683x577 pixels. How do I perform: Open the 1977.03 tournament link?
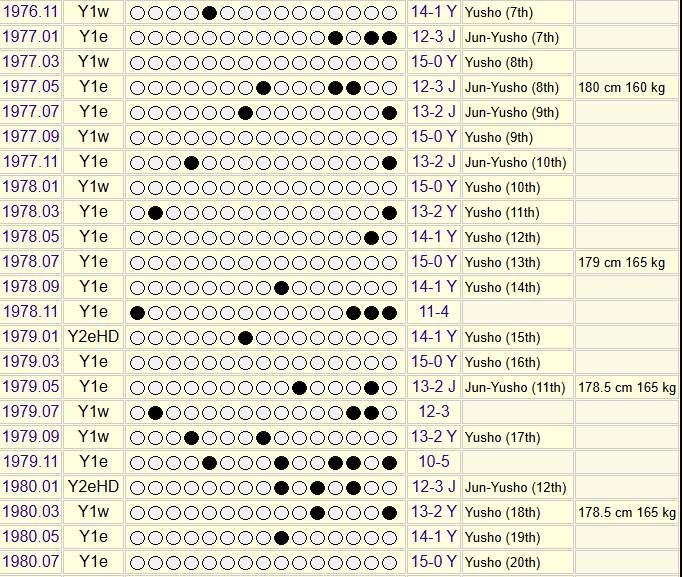[30, 61]
